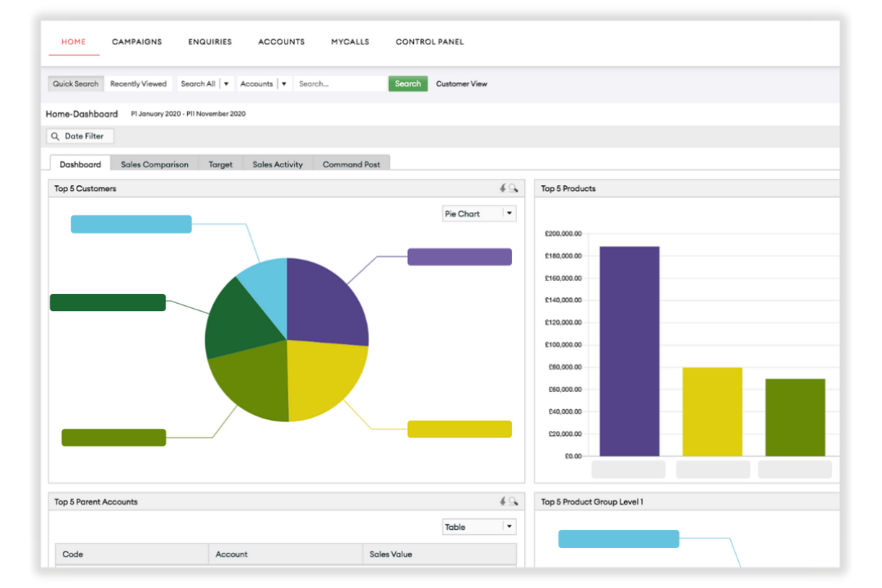
Task: Click the pin icon in Top 5 Parent Accounts header
Action: 503,501
